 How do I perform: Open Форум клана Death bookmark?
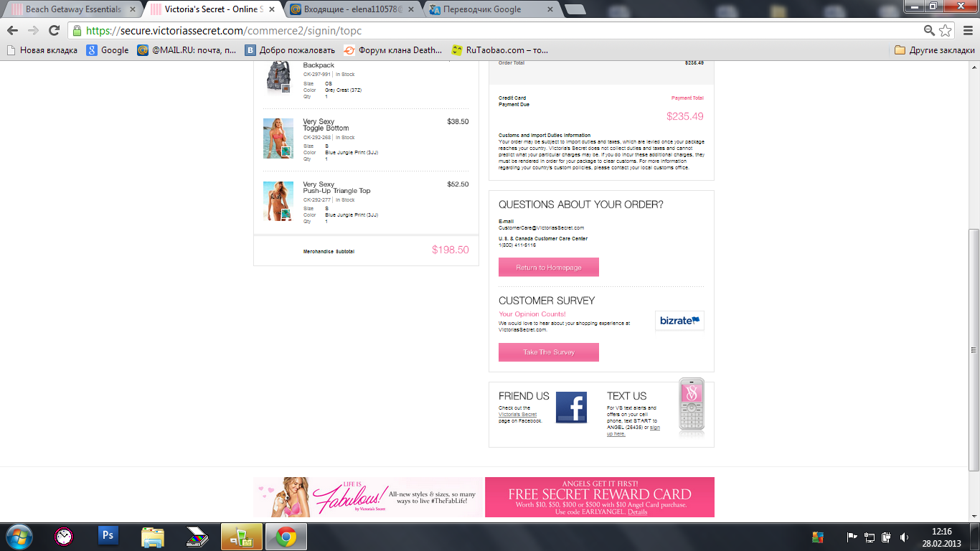point(393,50)
